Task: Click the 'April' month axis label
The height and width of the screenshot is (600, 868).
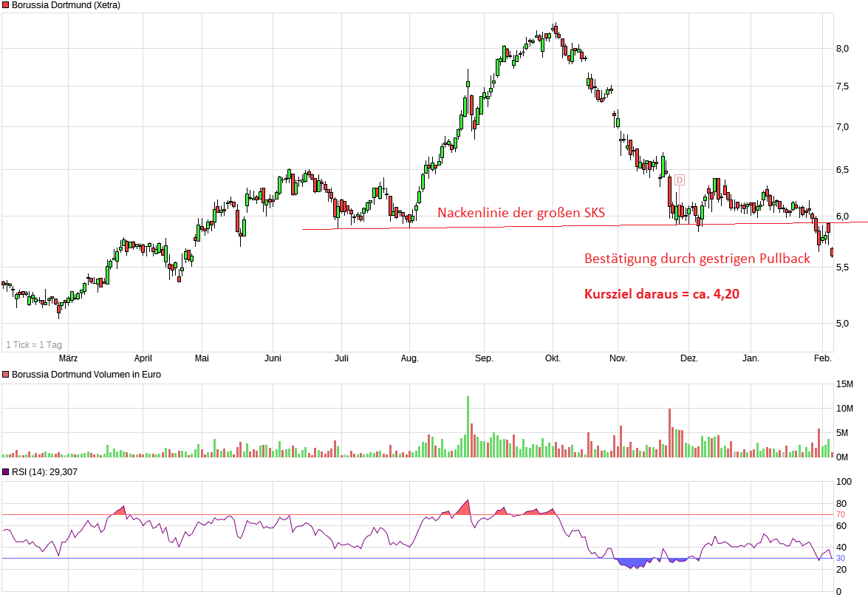Action: click(x=143, y=358)
